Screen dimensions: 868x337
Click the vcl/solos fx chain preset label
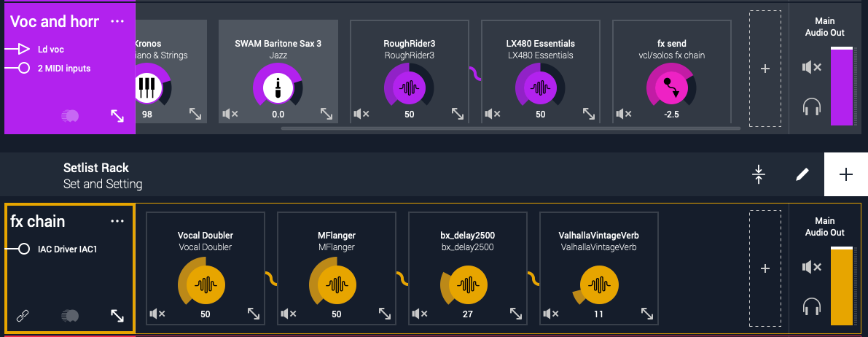671,55
